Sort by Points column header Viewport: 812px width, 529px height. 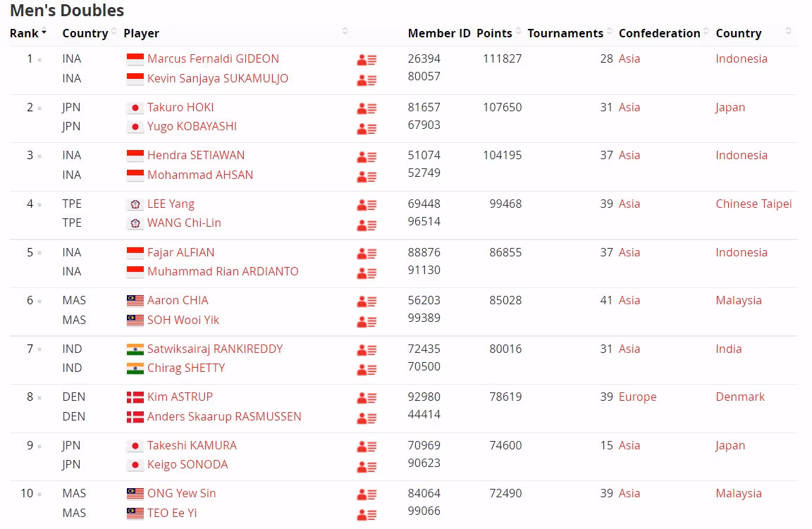coord(495,33)
